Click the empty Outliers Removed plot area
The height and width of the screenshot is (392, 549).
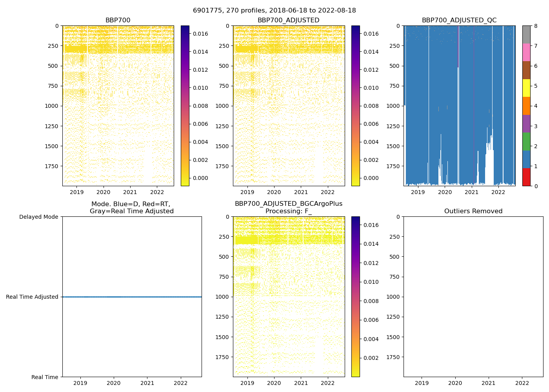click(x=473, y=297)
